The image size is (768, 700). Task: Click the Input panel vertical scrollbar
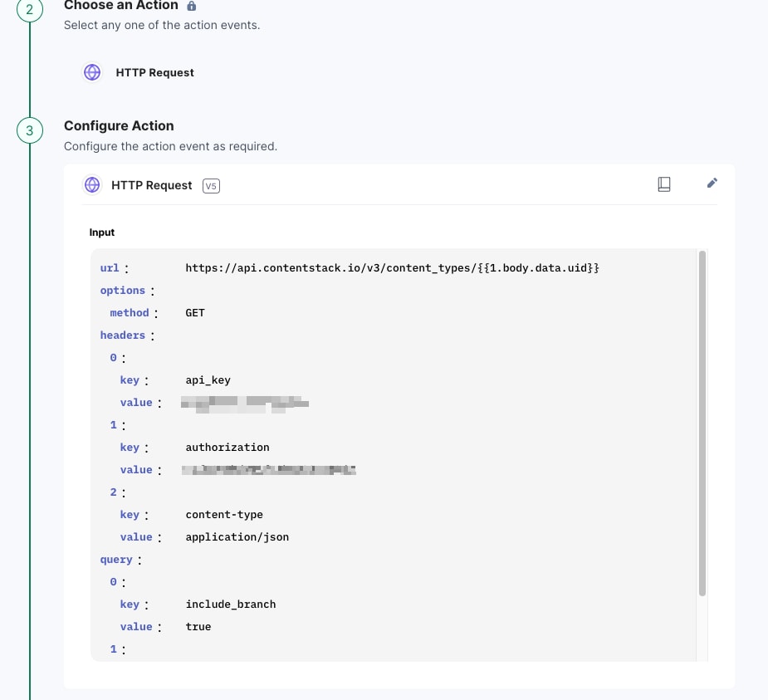tap(702, 422)
